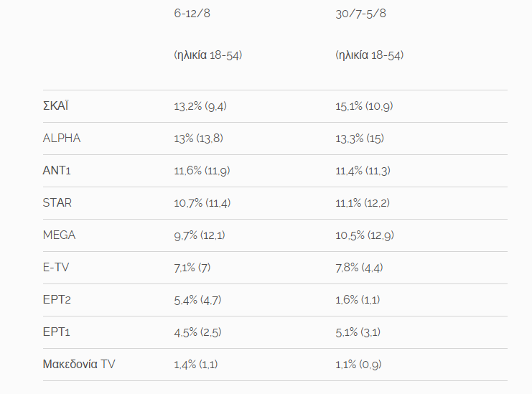The width and height of the screenshot is (532, 394).
Task: Click the 6-12/8 column header
Action: (192, 14)
